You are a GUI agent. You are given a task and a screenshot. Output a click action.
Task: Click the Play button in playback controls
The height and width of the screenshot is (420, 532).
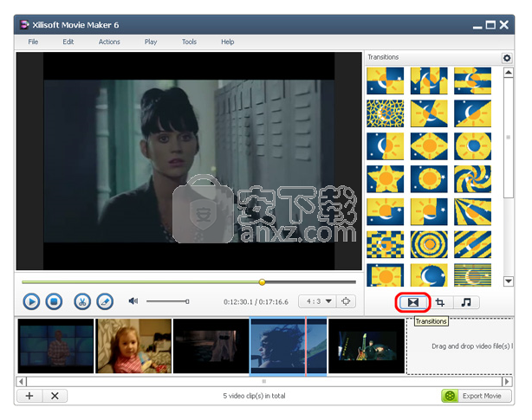[31, 301]
